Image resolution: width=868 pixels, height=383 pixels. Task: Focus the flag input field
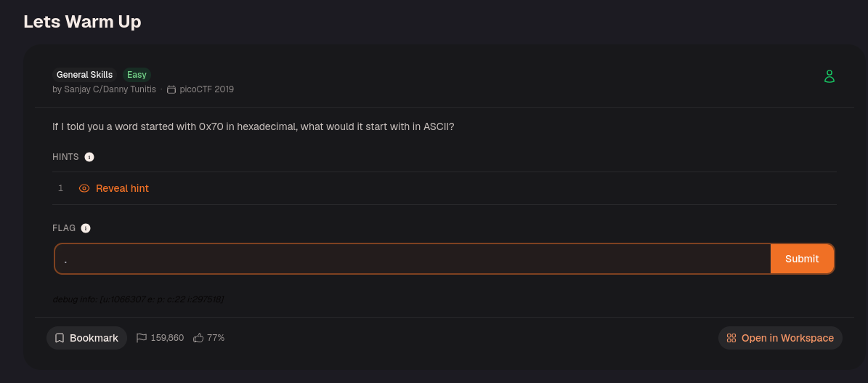click(x=413, y=259)
